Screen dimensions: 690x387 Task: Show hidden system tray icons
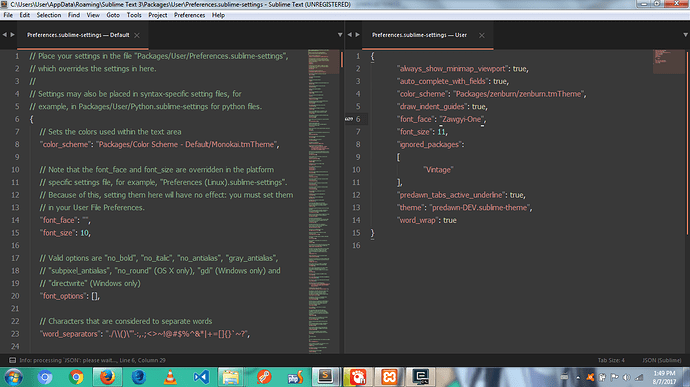click(578, 378)
